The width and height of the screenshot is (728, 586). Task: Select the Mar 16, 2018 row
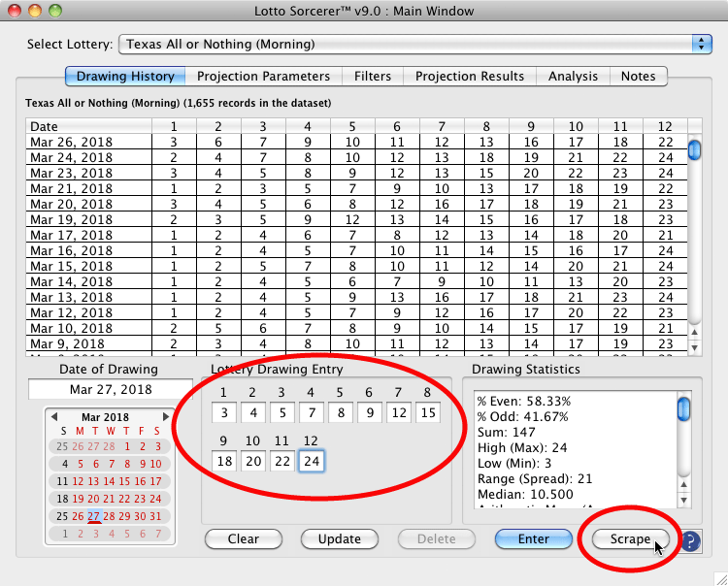click(356, 250)
